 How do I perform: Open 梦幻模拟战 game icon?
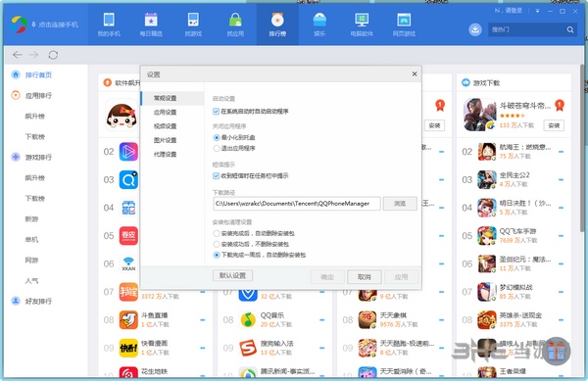pyautogui.click(x=487, y=292)
